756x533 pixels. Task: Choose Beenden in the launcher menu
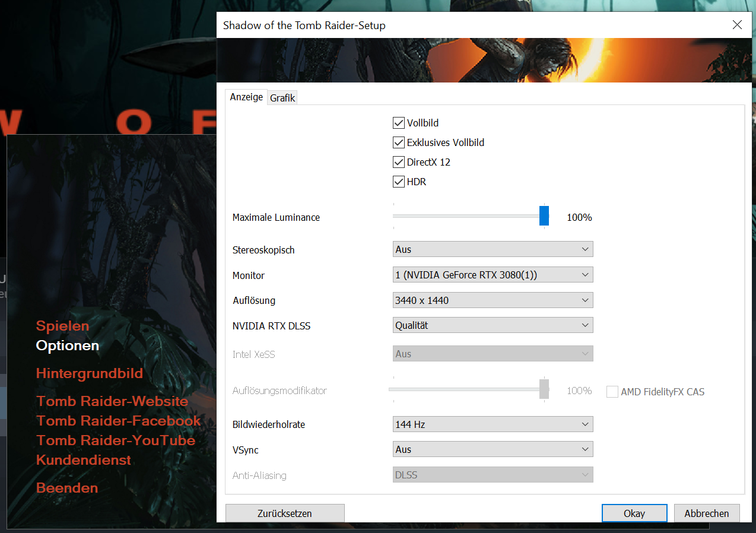point(67,488)
